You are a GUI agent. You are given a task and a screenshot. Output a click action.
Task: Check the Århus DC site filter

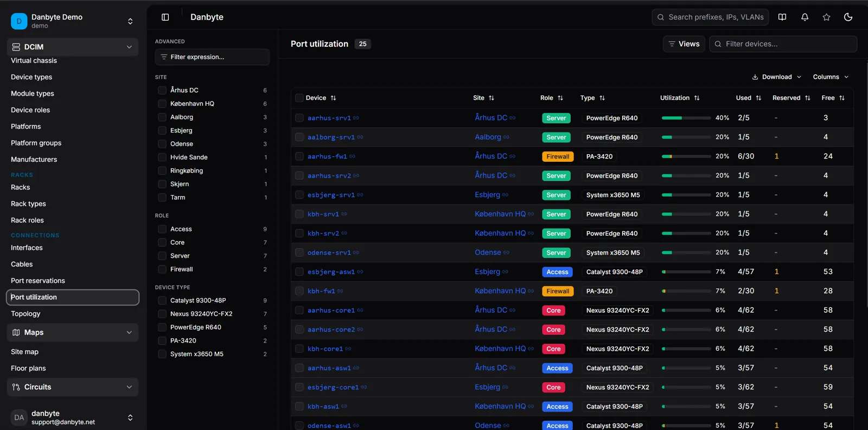[162, 90]
